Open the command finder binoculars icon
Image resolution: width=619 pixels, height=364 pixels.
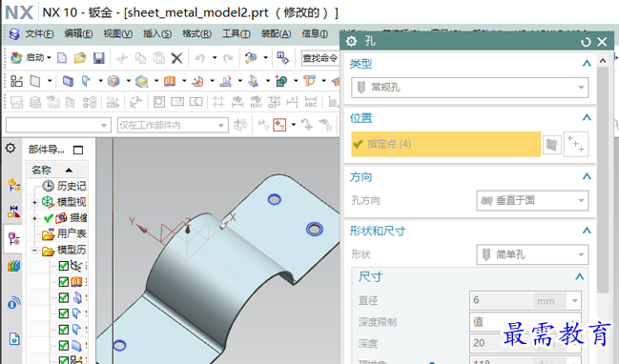pos(251,58)
